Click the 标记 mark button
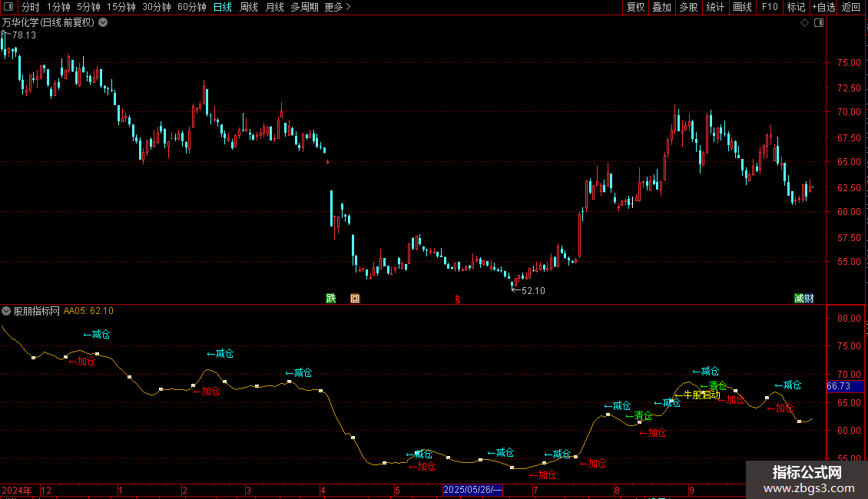The width and height of the screenshot is (868, 499). (796, 7)
